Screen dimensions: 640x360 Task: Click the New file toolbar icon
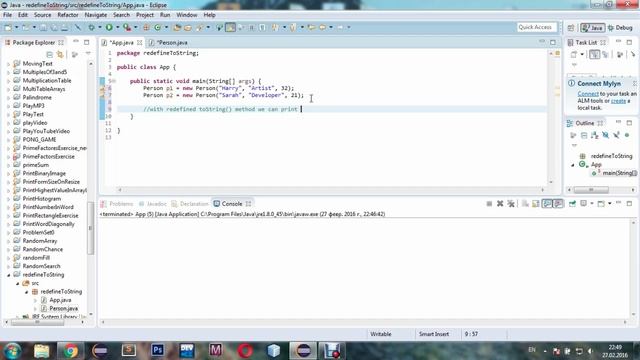click(8, 27)
